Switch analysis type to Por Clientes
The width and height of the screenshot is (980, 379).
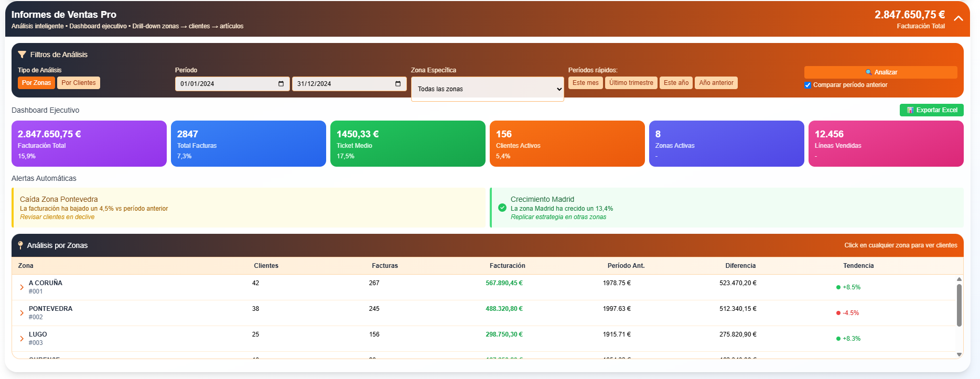(79, 83)
